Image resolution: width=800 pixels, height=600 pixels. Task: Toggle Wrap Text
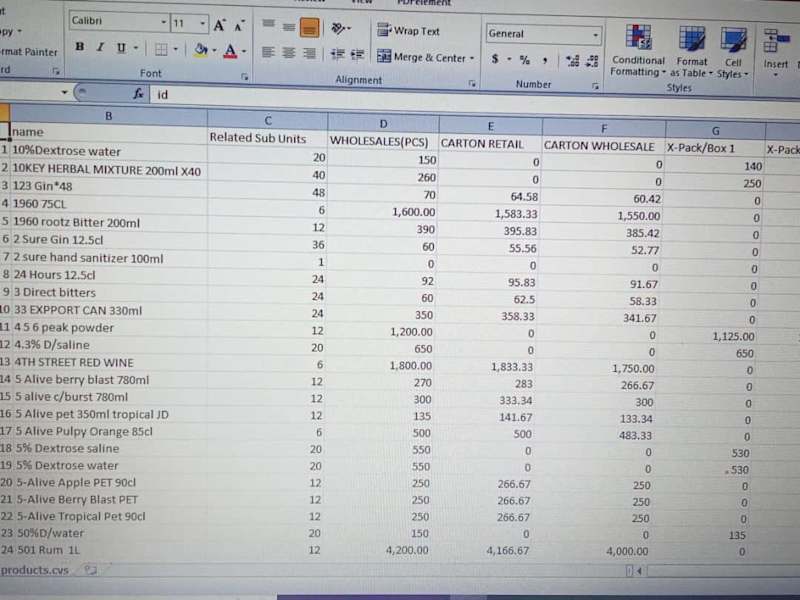[x=408, y=31]
